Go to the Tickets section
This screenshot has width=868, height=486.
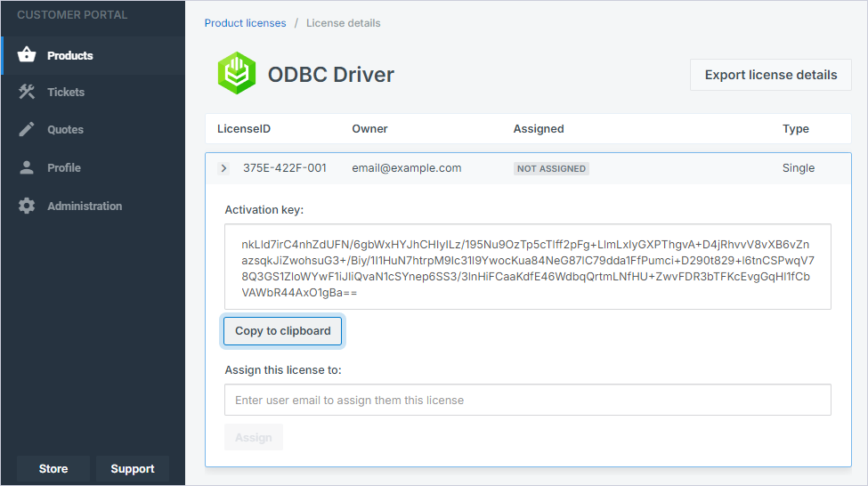coord(66,92)
